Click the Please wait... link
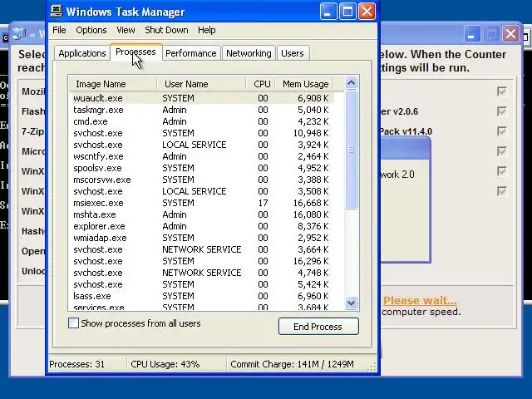Viewport: 532px width, 399px height. pyautogui.click(x=420, y=301)
